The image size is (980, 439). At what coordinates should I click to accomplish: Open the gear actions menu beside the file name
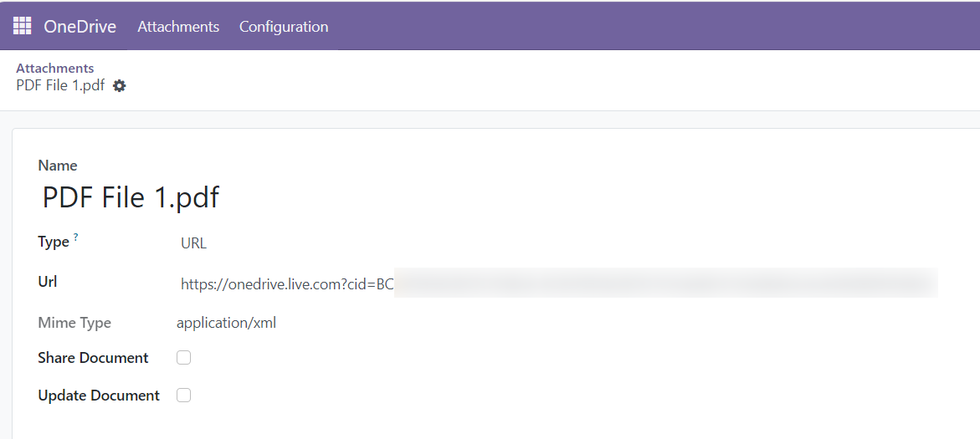(120, 85)
